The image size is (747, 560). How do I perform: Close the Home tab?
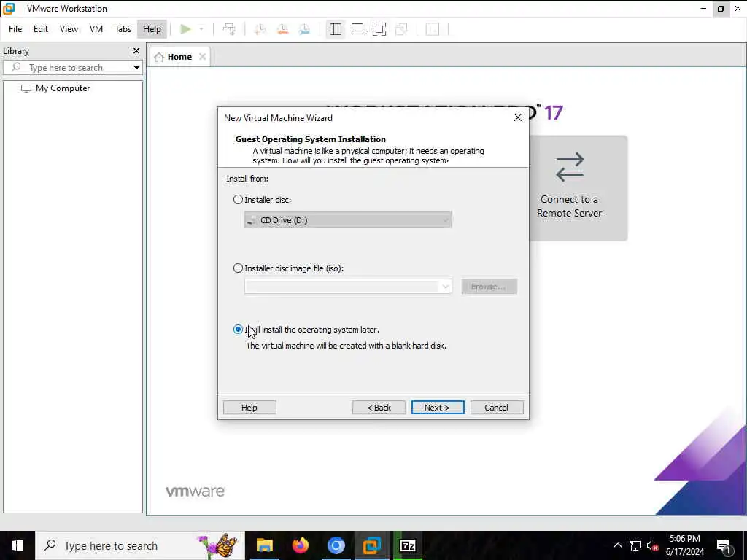(x=203, y=57)
